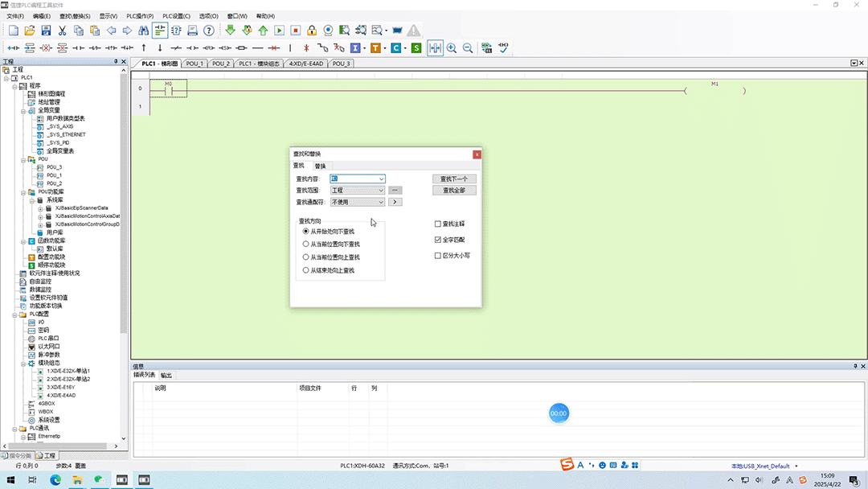
Task: Open the PLC操作(P) menu
Action: point(140,16)
